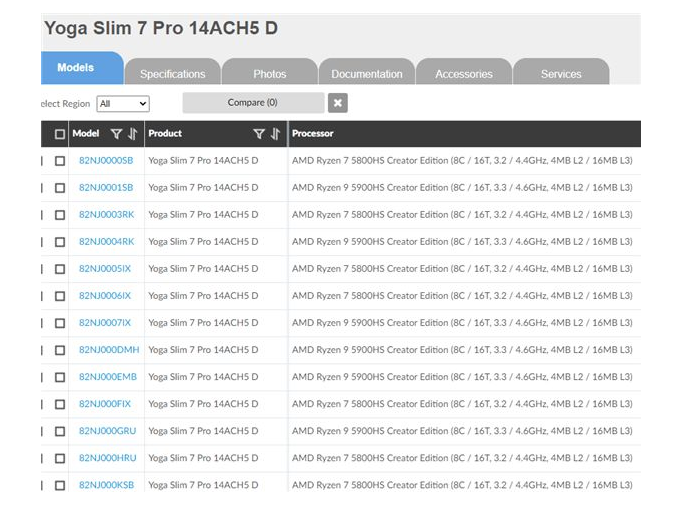The image size is (692, 516).
Task: Open the Photos tab
Action: [269, 74]
